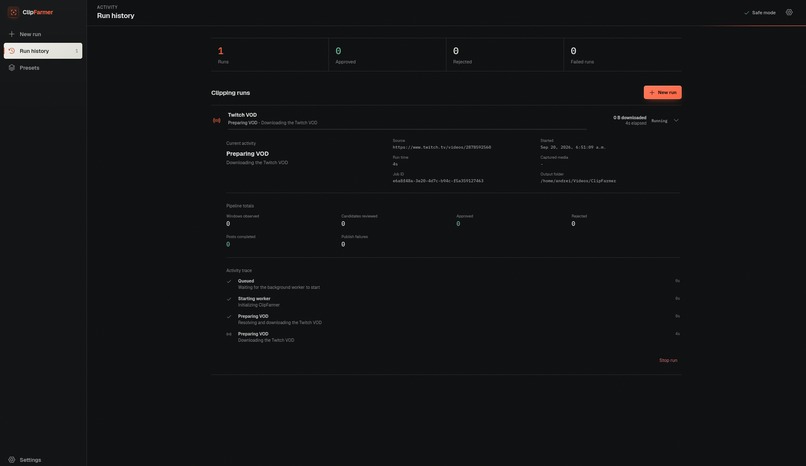Click the checkmark icon next to Queued step
The height and width of the screenshot is (466, 806).
click(x=229, y=282)
